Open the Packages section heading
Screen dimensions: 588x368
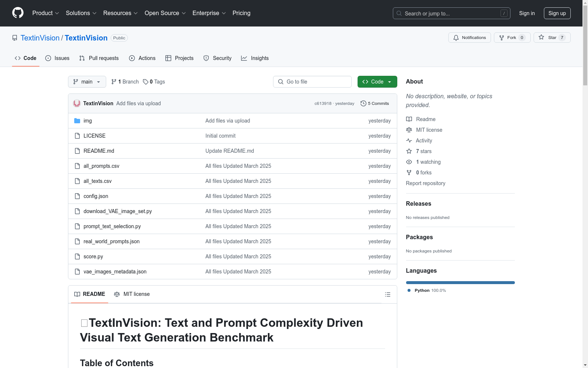(419, 237)
